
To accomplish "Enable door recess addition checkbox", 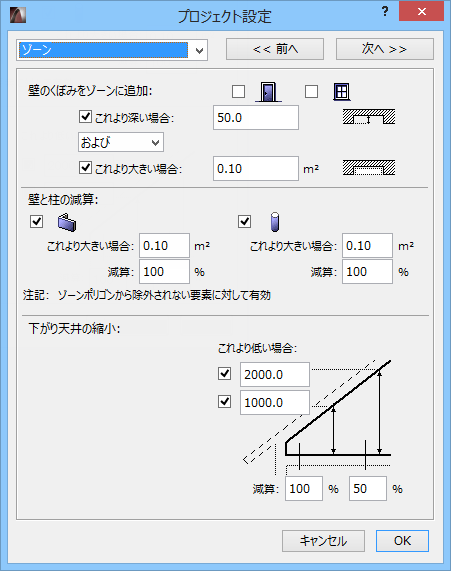I will (238, 92).
